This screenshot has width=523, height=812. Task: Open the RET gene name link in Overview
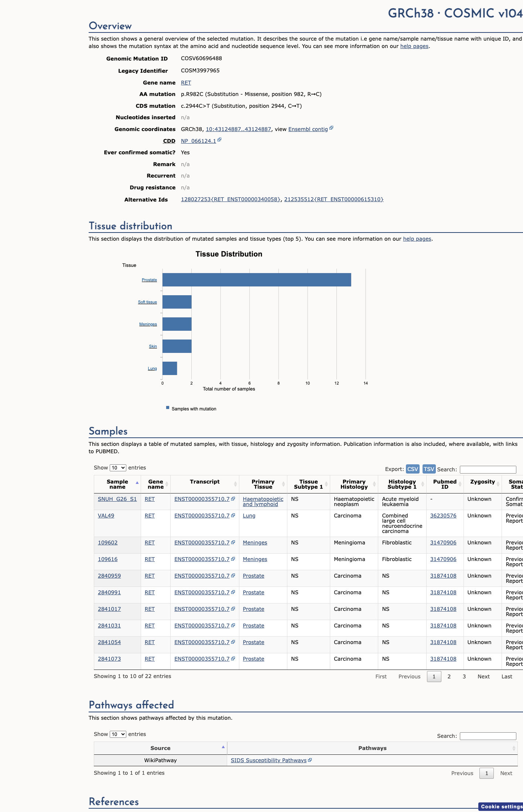pos(186,83)
